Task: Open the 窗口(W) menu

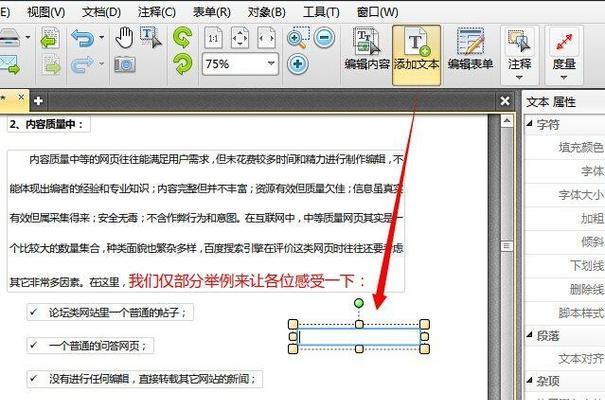Action: coord(377,12)
